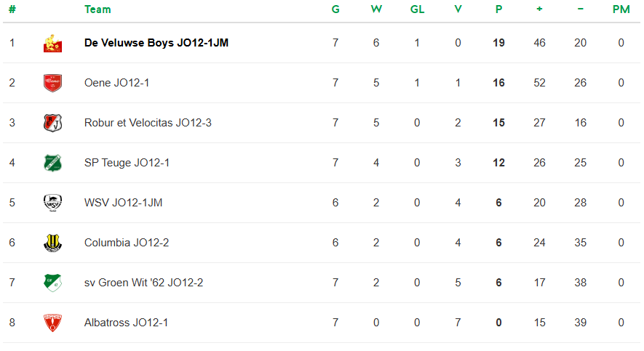Select the SP Teuge JO12-1 team name
Viewport: 644px width, 351px height.
[x=127, y=163]
